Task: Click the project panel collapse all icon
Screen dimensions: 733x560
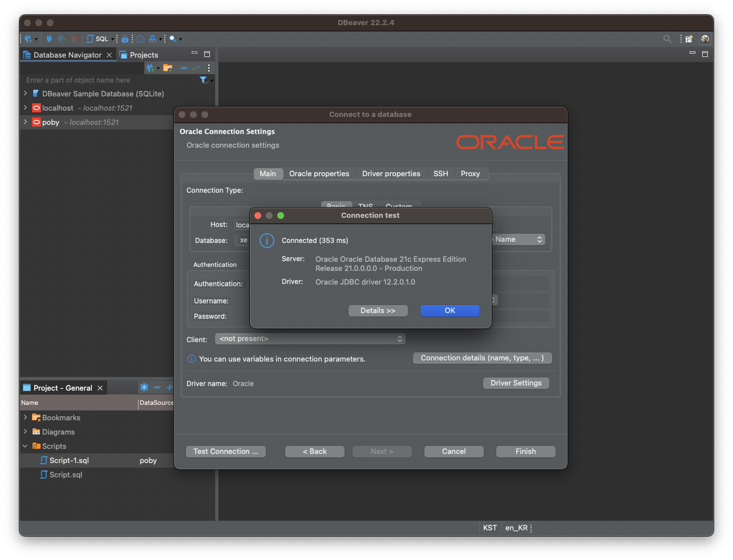Action: [x=157, y=387]
